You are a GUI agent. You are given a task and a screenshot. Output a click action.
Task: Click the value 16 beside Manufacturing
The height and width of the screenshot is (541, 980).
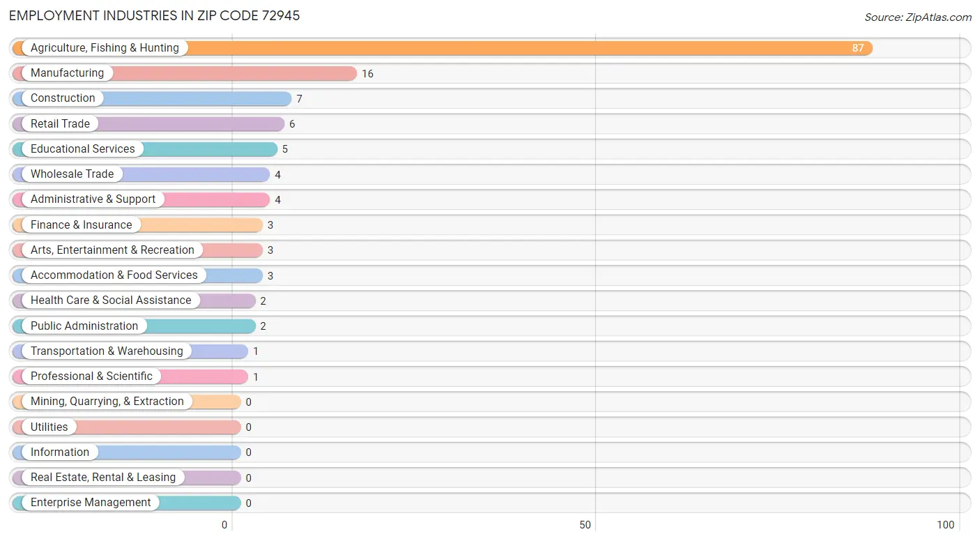[x=367, y=74]
